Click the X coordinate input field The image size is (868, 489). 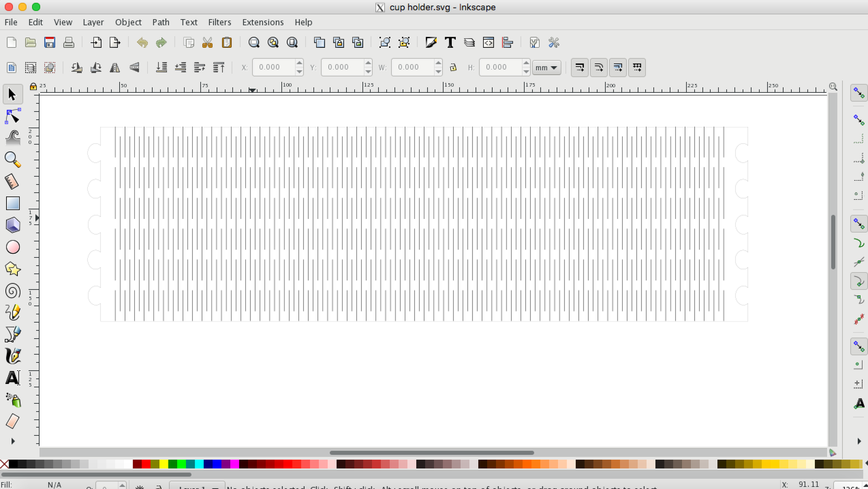point(274,67)
